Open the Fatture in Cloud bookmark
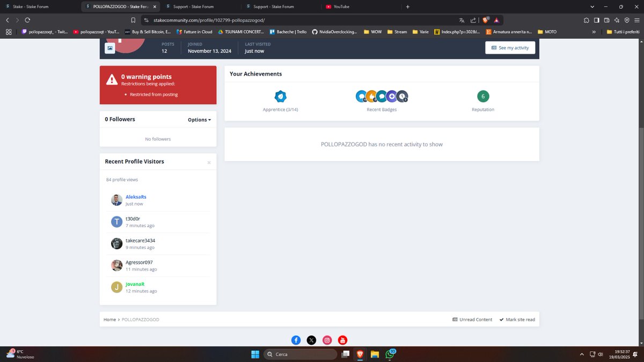Viewport: 644px width, 362px height. tap(194, 32)
